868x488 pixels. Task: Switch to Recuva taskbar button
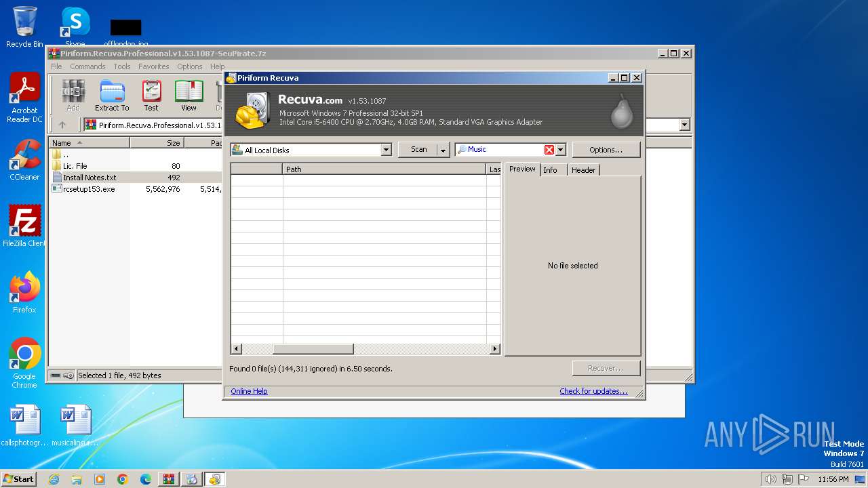[215, 479]
